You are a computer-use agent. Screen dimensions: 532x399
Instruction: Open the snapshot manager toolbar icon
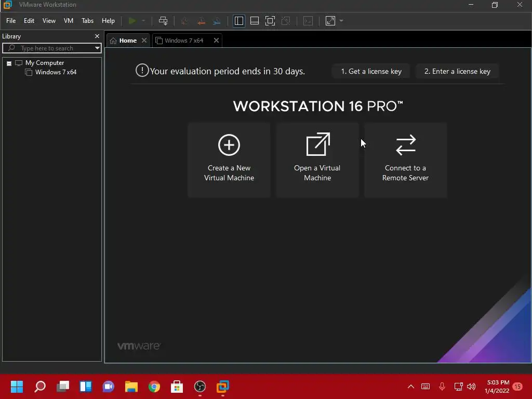pyautogui.click(x=217, y=21)
